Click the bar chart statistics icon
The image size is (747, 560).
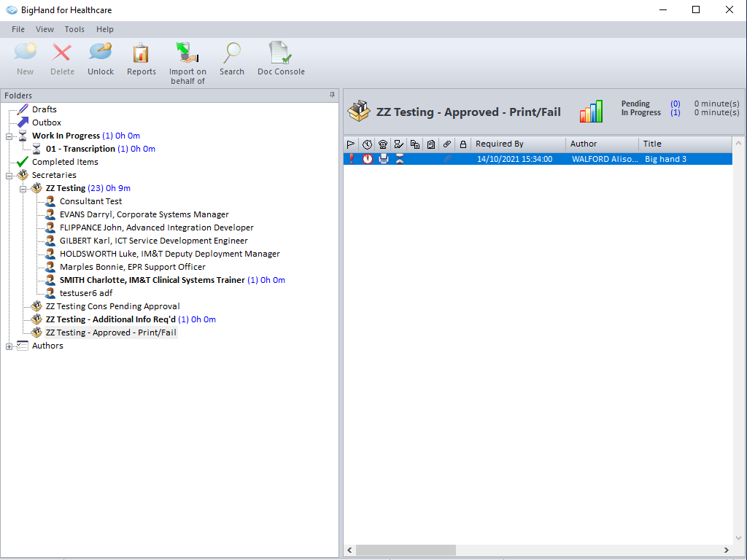(x=591, y=112)
